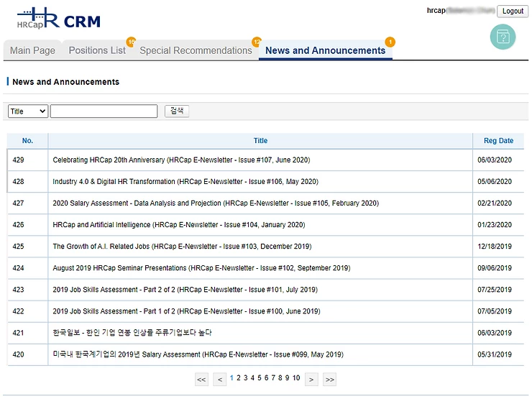This screenshot has width=532, height=399.
Task: Click the HRCap CRM logo
Action: pyautogui.click(x=59, y=18)
